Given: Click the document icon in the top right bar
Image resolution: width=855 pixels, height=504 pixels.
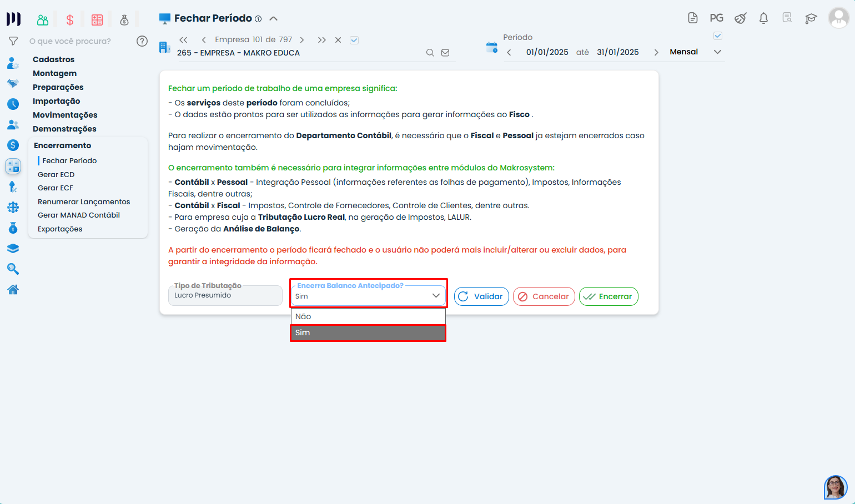Looking at the screenshot, I should (693, 18).
